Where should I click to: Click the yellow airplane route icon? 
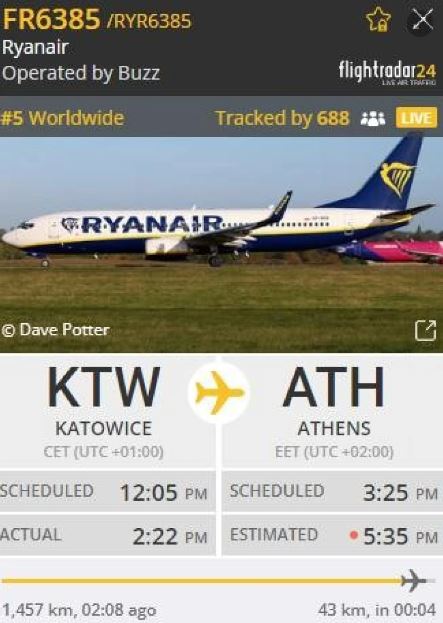pos(219,393)
